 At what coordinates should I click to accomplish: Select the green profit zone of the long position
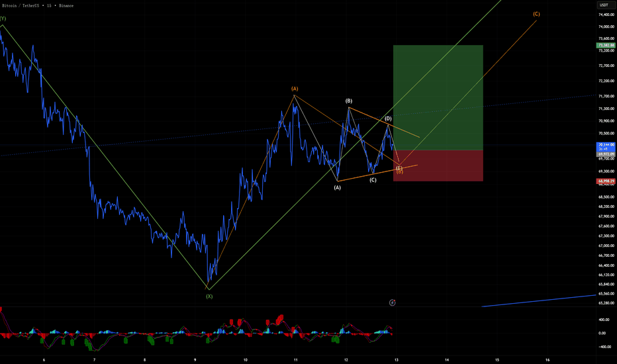[438, 97]
